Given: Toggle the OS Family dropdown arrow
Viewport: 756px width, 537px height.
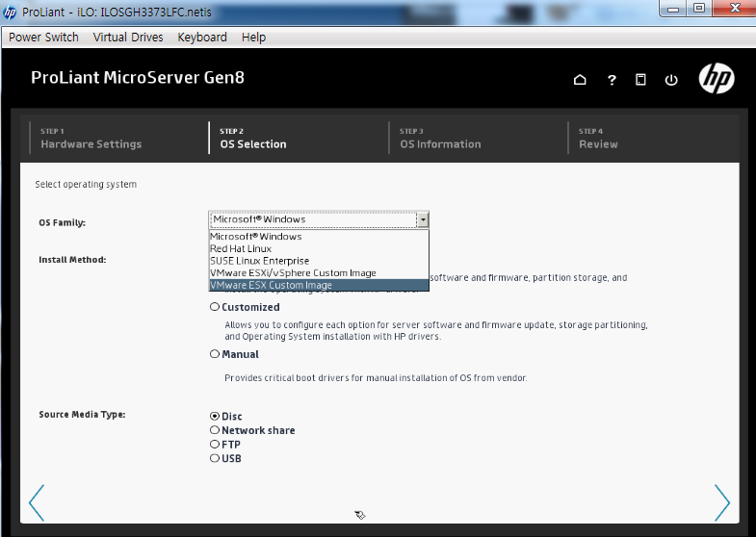Looking at the screenshot, I should (x=423, y=219).
